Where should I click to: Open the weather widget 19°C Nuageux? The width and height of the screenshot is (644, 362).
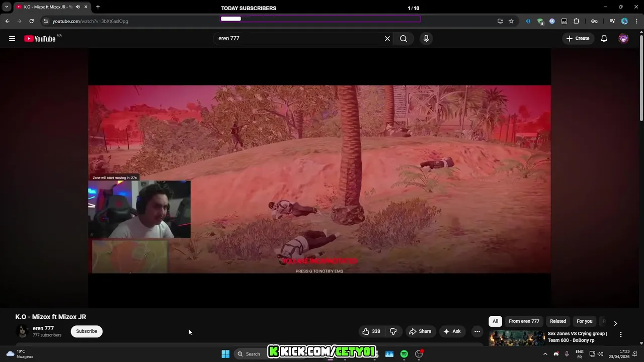point(20,354)
